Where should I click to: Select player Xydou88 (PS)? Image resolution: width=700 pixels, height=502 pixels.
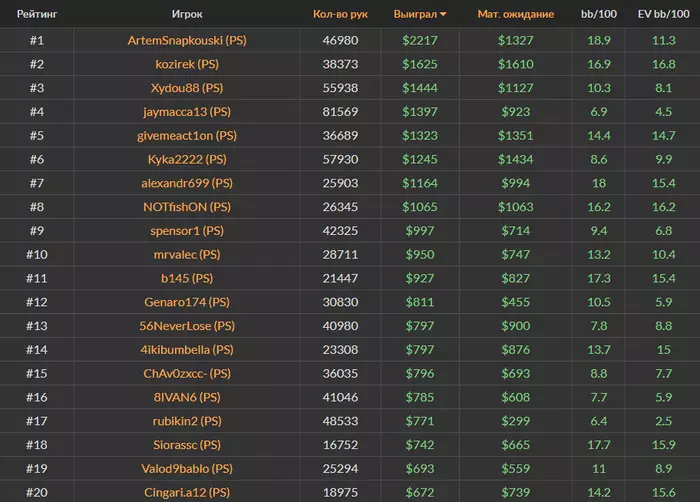point(187,88)
